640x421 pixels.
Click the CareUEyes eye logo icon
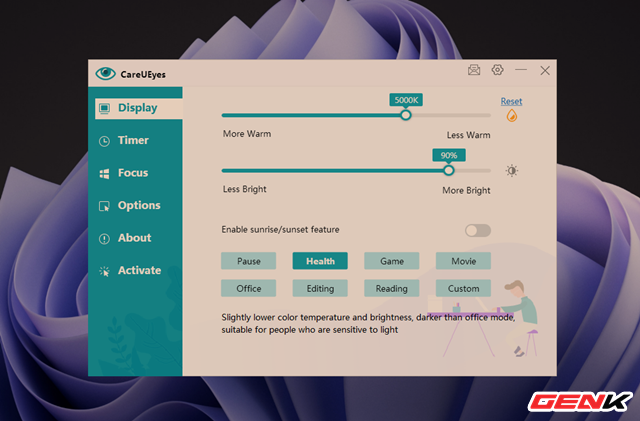(105, 74)
